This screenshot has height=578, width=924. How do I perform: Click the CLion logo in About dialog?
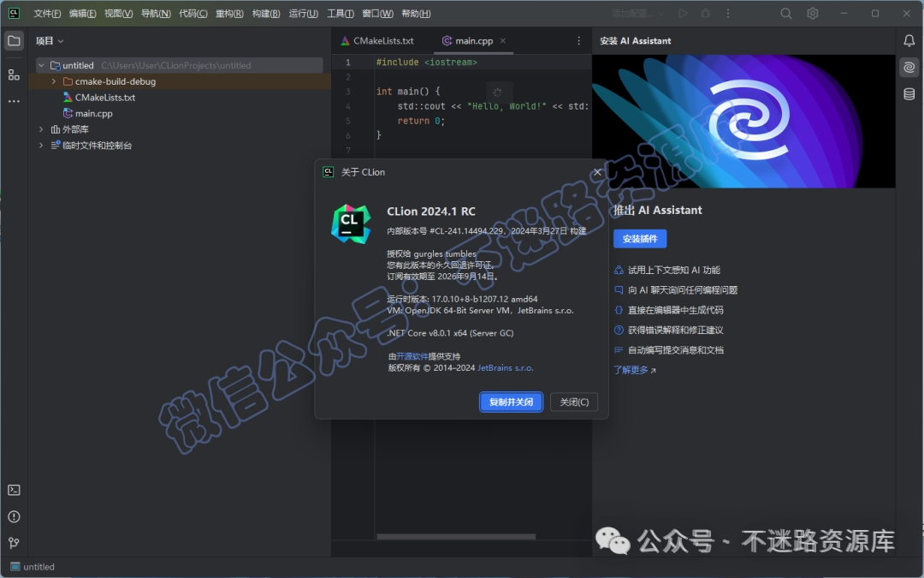351,224
